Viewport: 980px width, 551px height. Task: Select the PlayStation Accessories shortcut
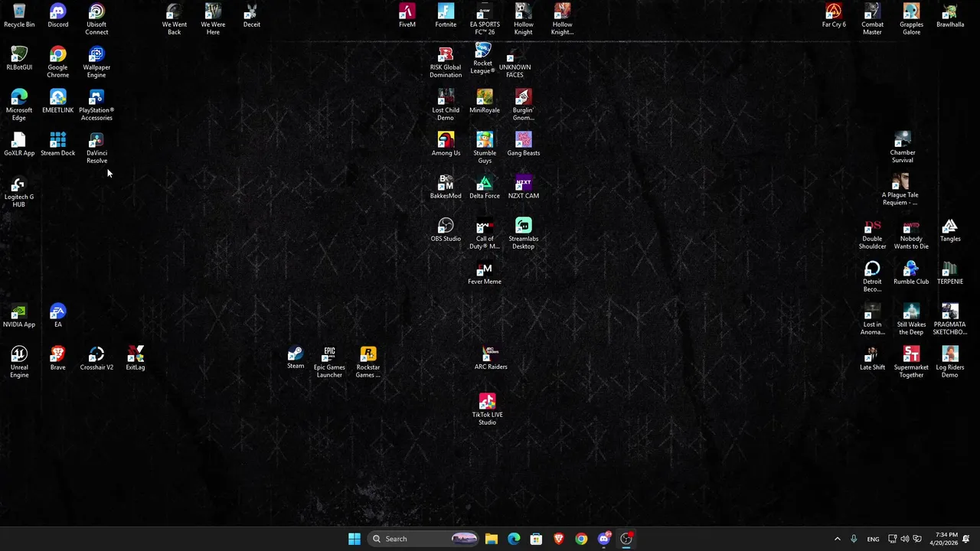coord(96,105)
